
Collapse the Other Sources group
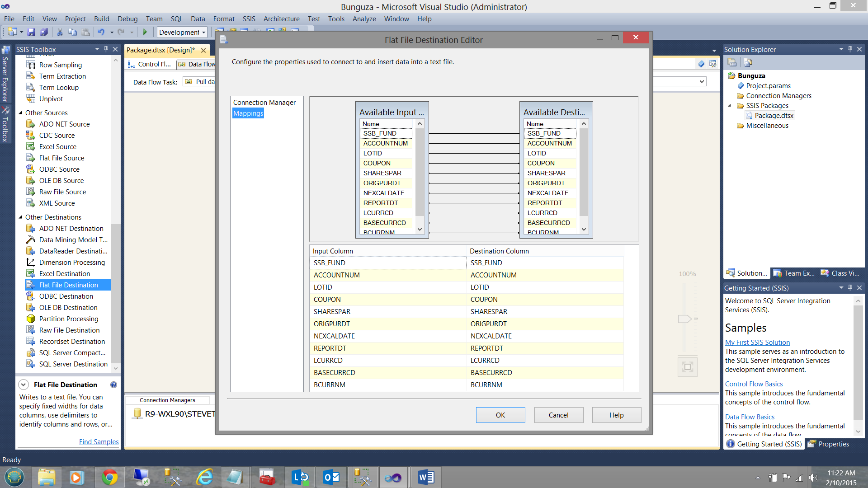click(x=20, y=113)
